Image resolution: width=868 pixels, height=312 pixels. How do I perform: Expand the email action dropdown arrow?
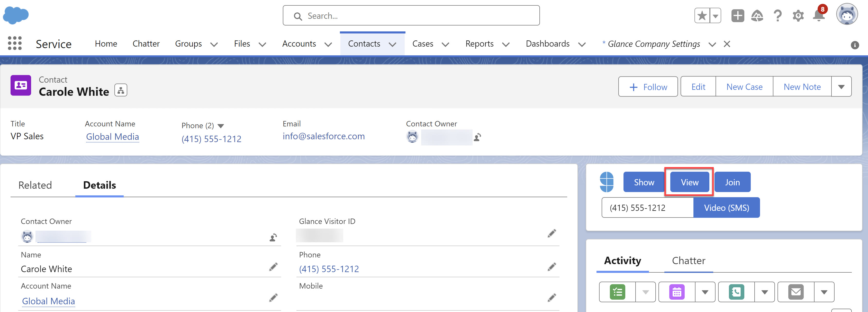click(824, 292)
